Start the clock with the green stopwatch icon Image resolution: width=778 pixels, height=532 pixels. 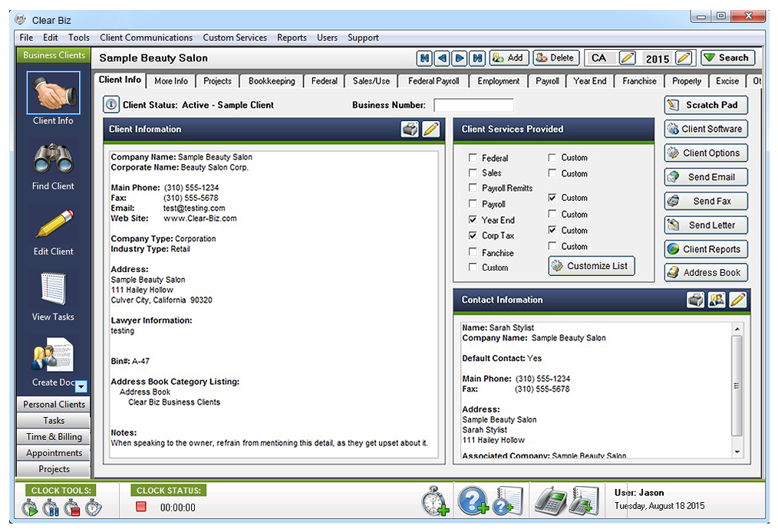29,507
